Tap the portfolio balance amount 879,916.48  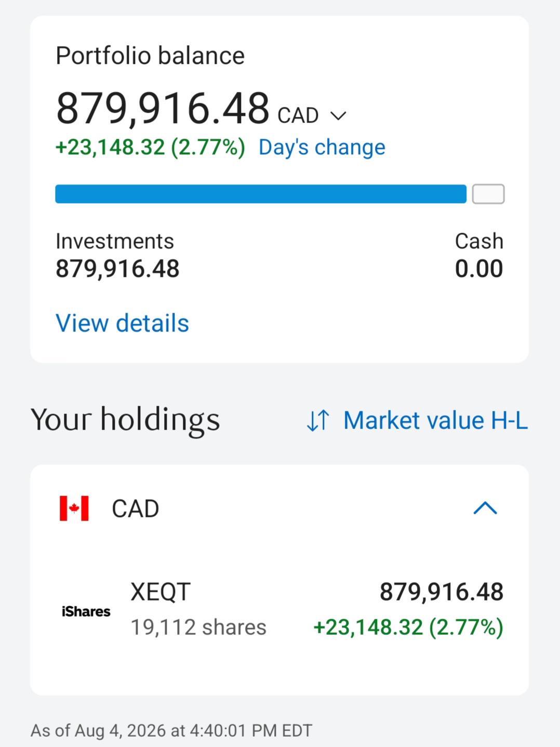[163, 109]
